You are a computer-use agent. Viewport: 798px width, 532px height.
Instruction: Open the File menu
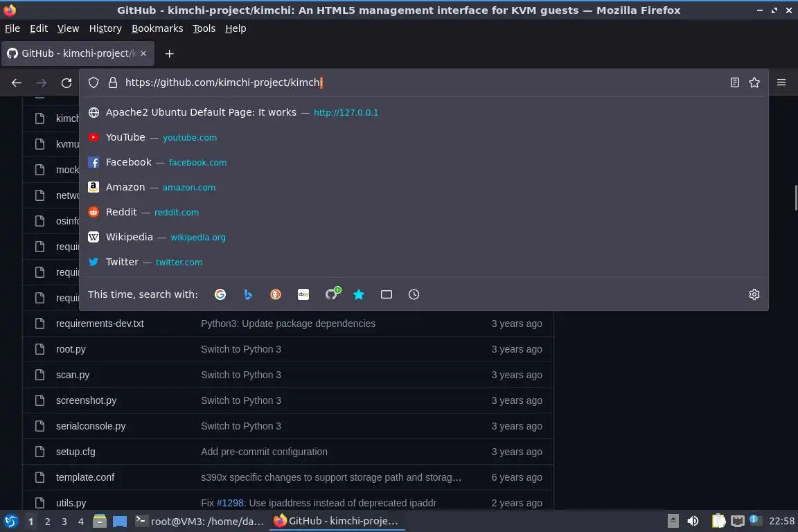click(12, 28)
